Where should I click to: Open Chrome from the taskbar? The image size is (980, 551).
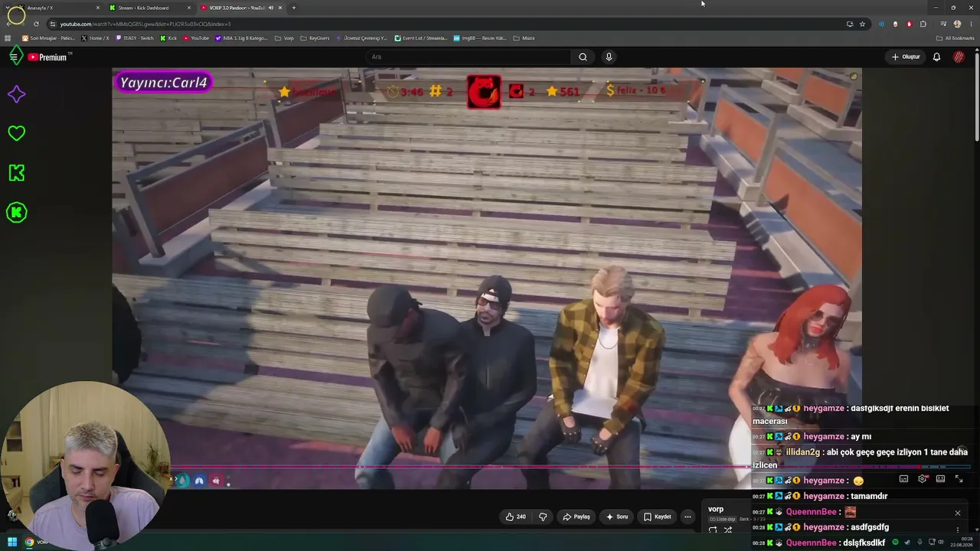coord(29,542)
